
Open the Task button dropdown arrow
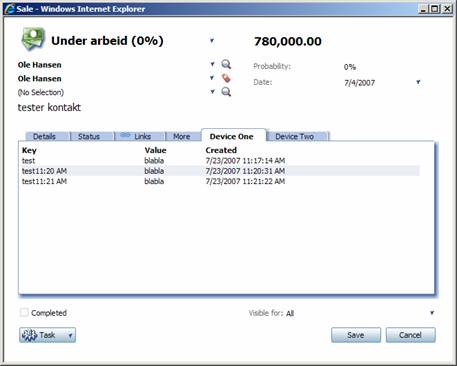[70, 335]
